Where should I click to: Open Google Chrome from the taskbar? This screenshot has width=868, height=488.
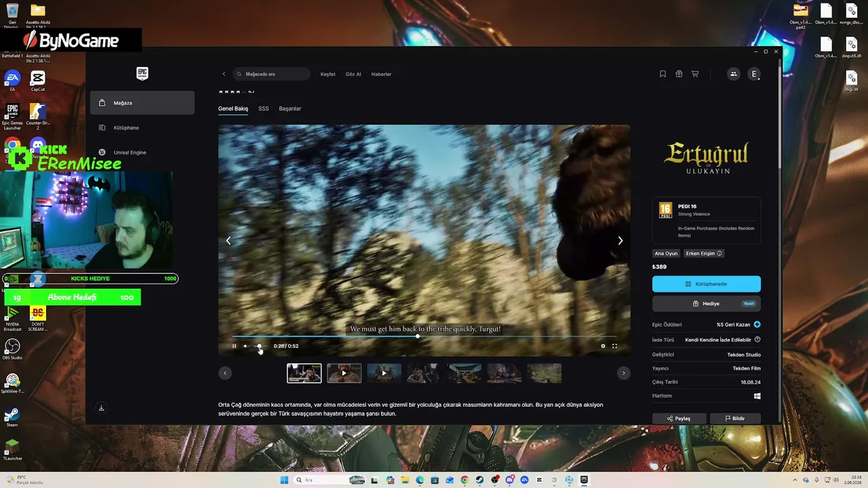click(x=465, y=480)
